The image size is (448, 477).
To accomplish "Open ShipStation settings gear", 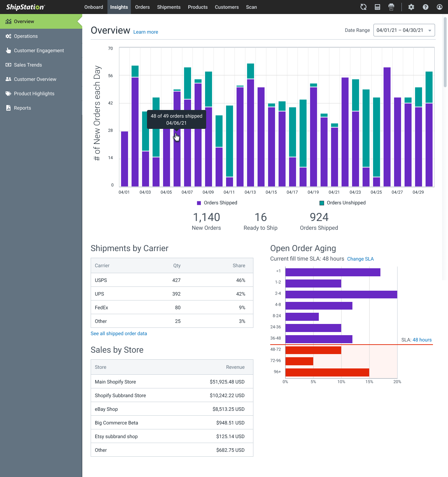I will tap(411, 7).
